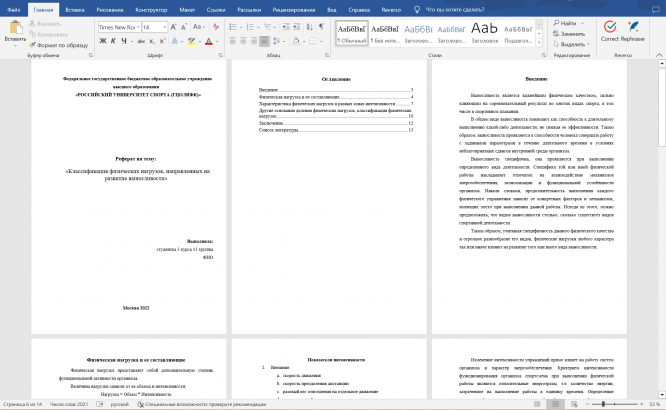Click the Reverso Rephraser feather icon
The width and height of the screenshot is (666, 410).
[x=633, y=27]
